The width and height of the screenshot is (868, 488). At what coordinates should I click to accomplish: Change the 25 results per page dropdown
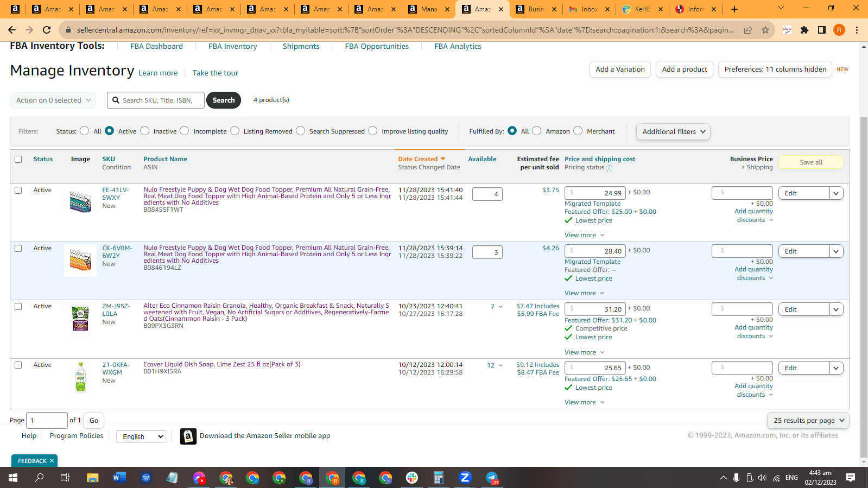pyautogui.click(x=808, y=420)
